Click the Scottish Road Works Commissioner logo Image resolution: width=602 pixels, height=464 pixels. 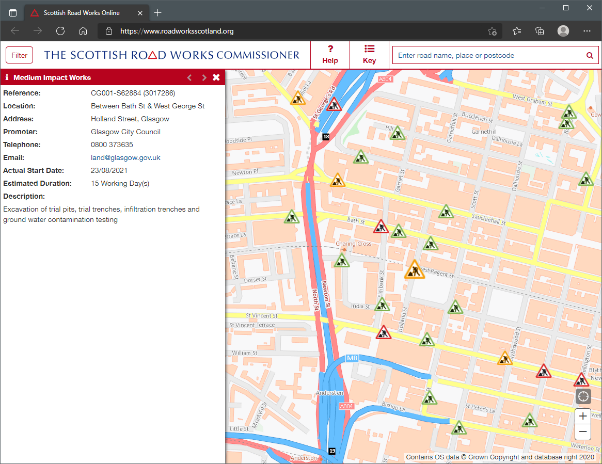(171, 55)
